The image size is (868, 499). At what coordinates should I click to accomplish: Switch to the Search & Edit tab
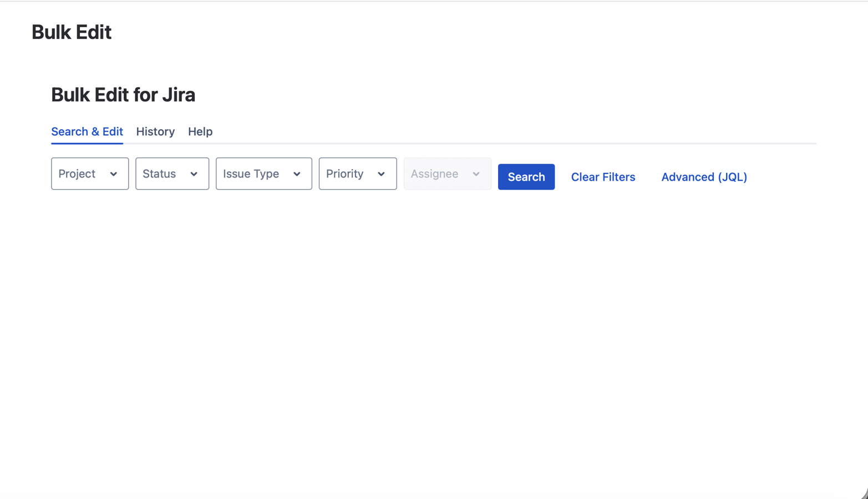(87, 131)
